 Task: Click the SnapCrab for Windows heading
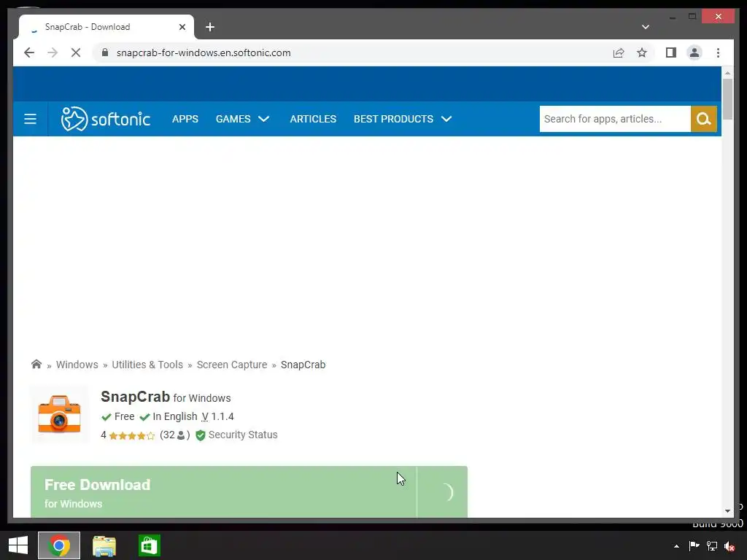(166, 397)
